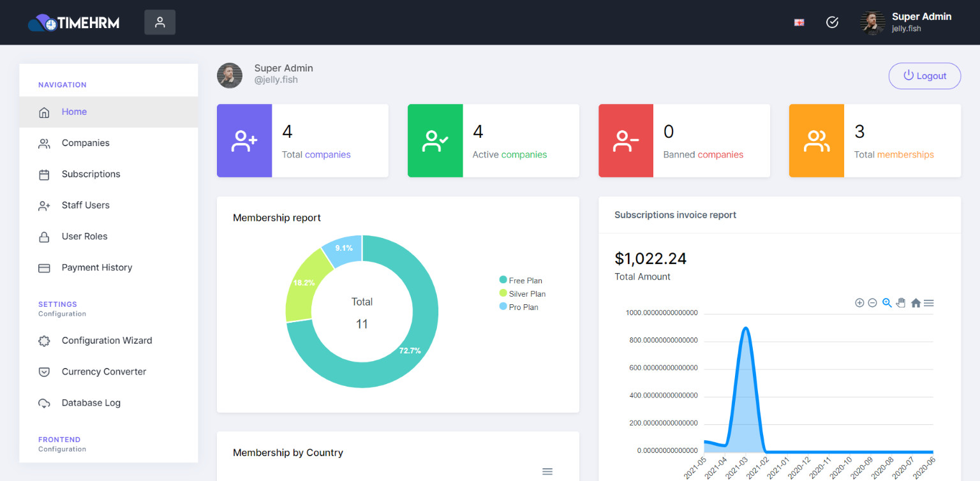This screenshot has width=980, height=481.
Task: Open Super Admin account dropdown
Action: pyautogui.click(x=906, y=22)
